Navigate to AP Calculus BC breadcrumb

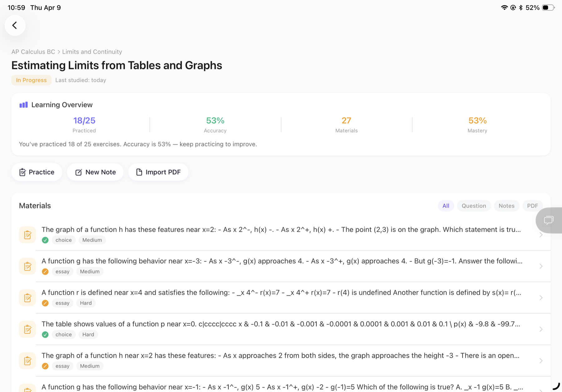(33, 52)
